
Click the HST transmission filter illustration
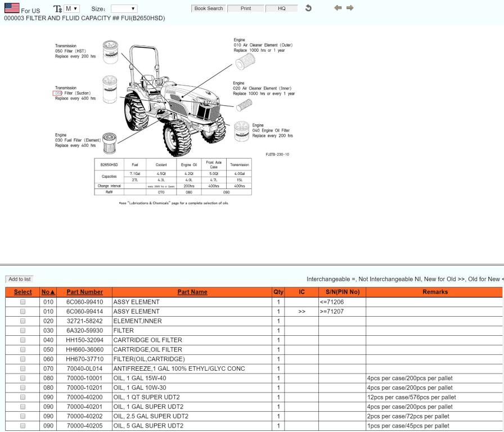110,52
